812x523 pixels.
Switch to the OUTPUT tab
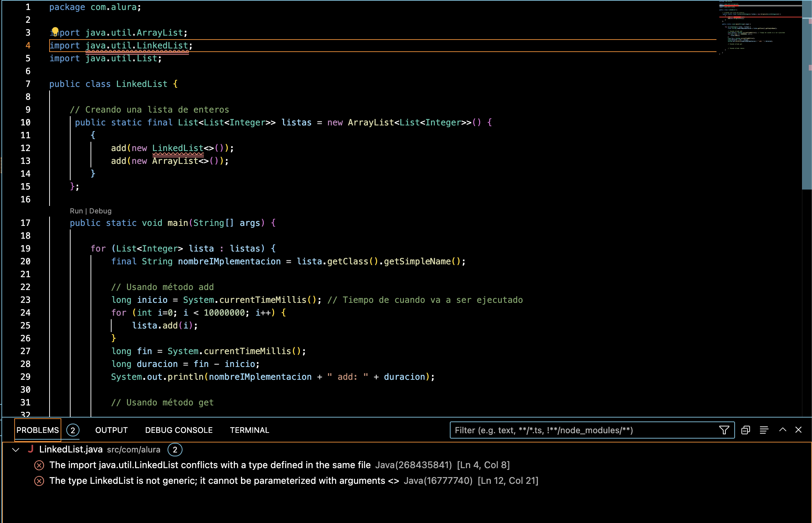point(112,430)
